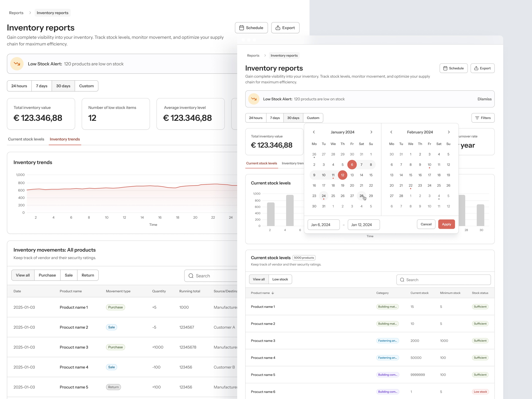Pick January 28 in the calendar

pyautogui.click(x=361, y=196)
